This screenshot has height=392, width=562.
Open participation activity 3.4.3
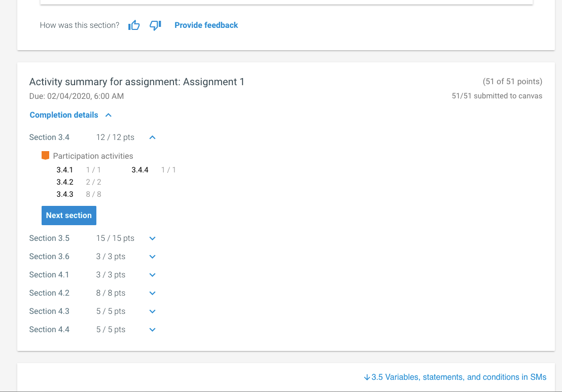pyautogui.click(x=65, y=194)
